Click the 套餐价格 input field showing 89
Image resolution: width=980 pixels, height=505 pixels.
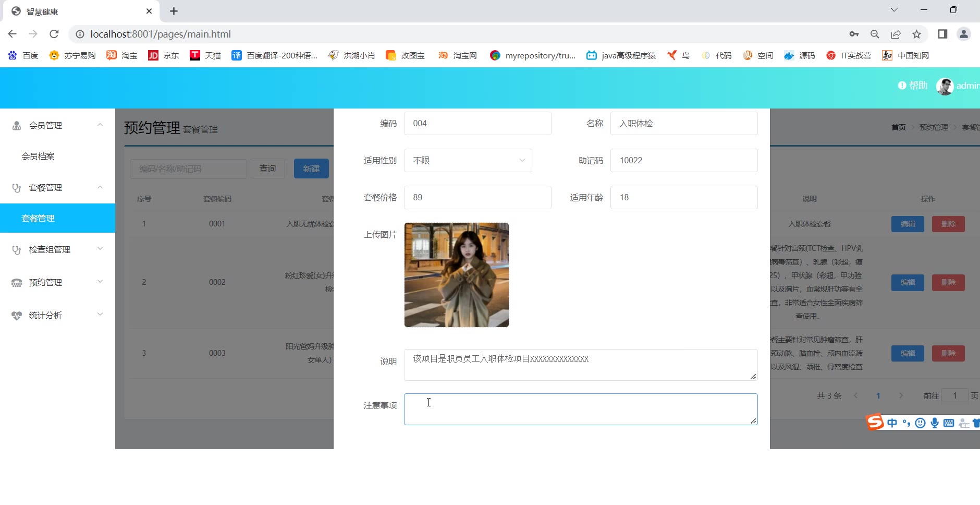click(477, 198)
